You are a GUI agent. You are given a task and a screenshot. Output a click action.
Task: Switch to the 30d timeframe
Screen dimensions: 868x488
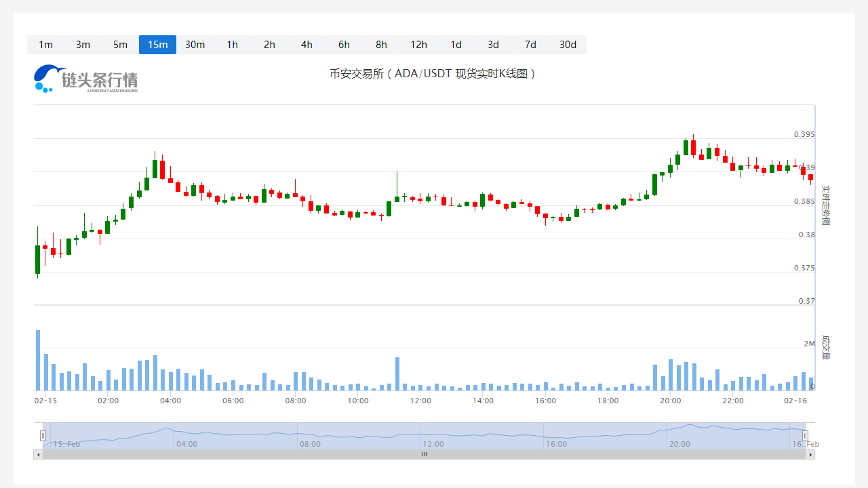point(568,45)
